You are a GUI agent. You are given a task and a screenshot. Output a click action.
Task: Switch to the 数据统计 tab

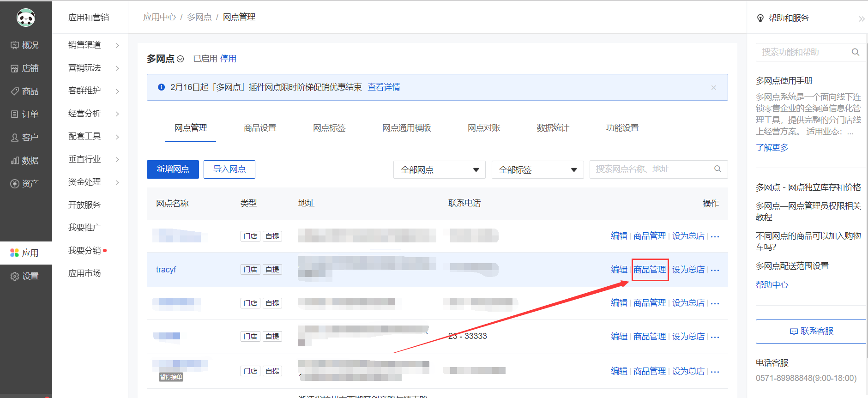[553, 128]
